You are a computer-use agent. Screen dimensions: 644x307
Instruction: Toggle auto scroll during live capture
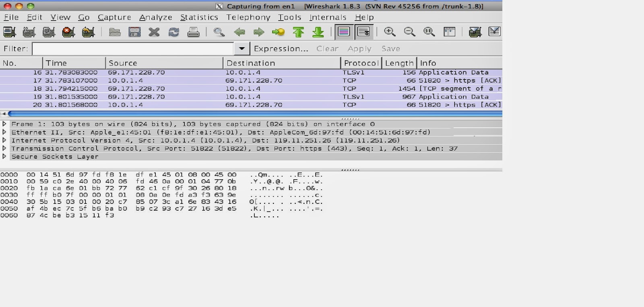click(364, 32)
